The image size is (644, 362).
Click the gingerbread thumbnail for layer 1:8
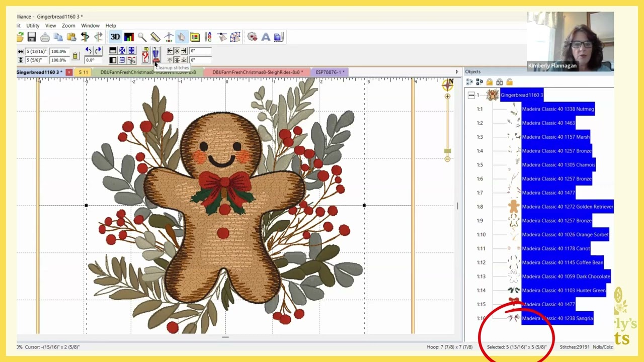(x=513, y=207)
